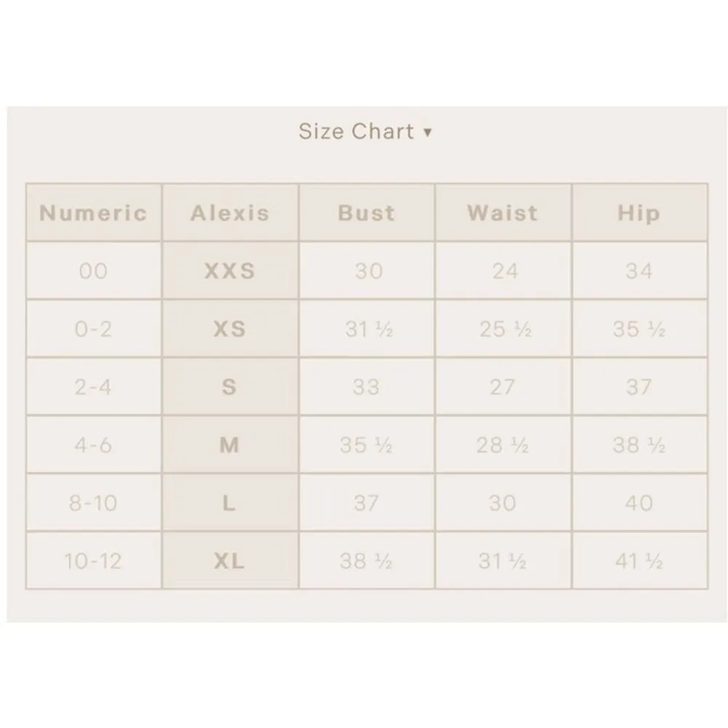728x728 pixels.
Task: Click the 00 numeric size cell
Action: point(93,272)
